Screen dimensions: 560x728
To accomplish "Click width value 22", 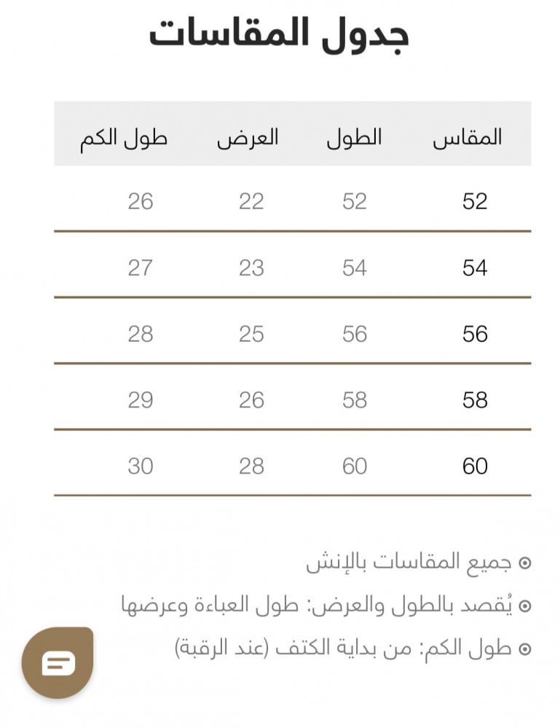I will tap(251, 201).
